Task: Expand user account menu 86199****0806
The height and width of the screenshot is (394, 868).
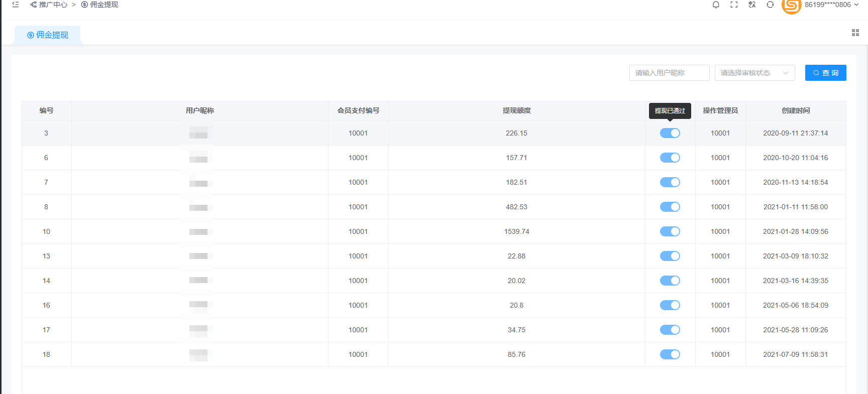Action: 831,5
